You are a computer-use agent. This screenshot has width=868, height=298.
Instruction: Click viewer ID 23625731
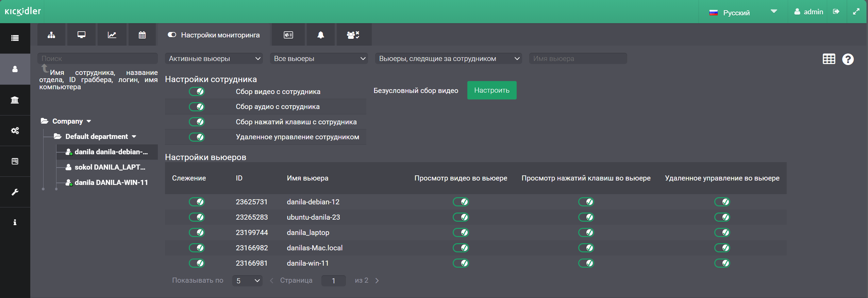coord(252,202)
